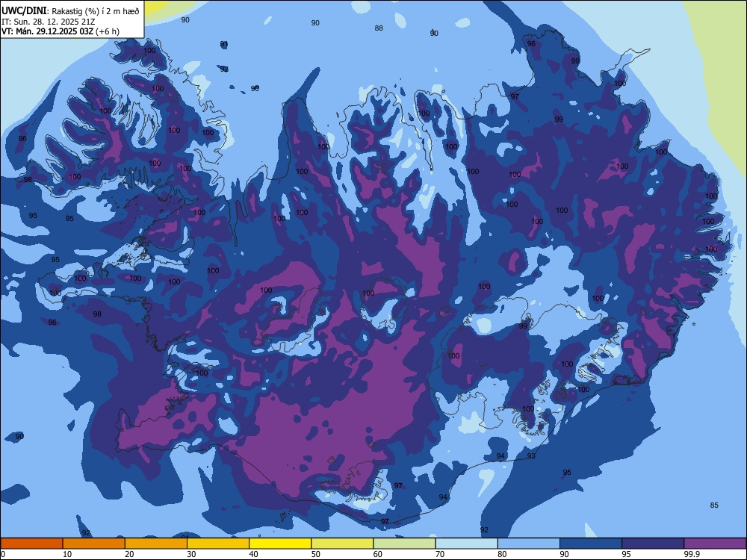Click the '88' humidity value on the map
747x560 pixels.
point(379,28)
